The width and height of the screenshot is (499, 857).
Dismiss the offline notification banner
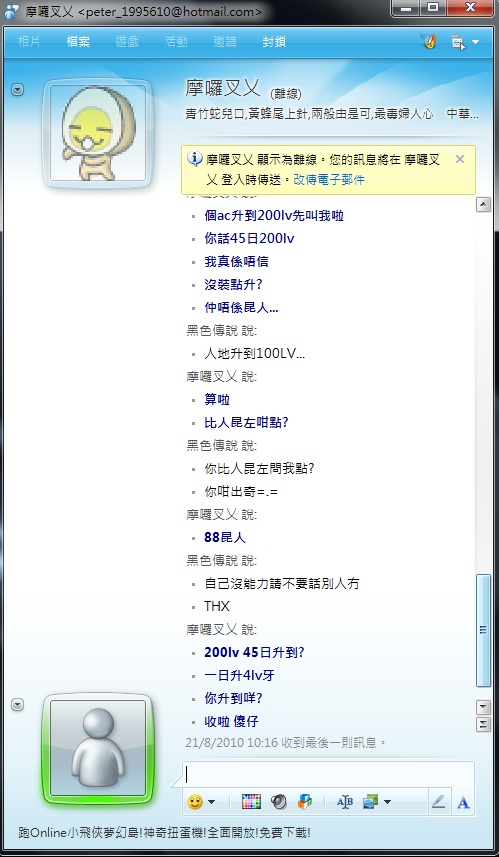tap(460, 159)
